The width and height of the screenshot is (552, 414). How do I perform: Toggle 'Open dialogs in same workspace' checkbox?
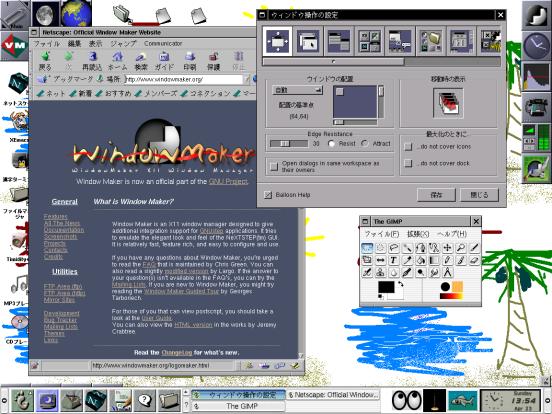[274, 166]
